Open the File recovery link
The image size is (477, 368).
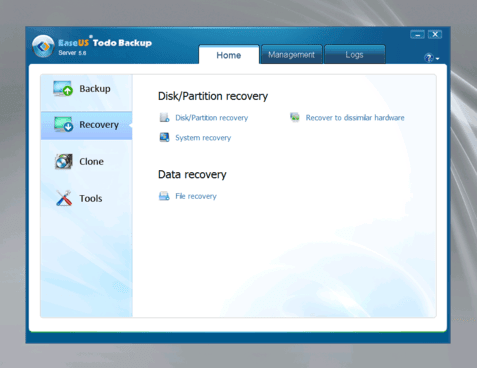(x=196, y=196)
